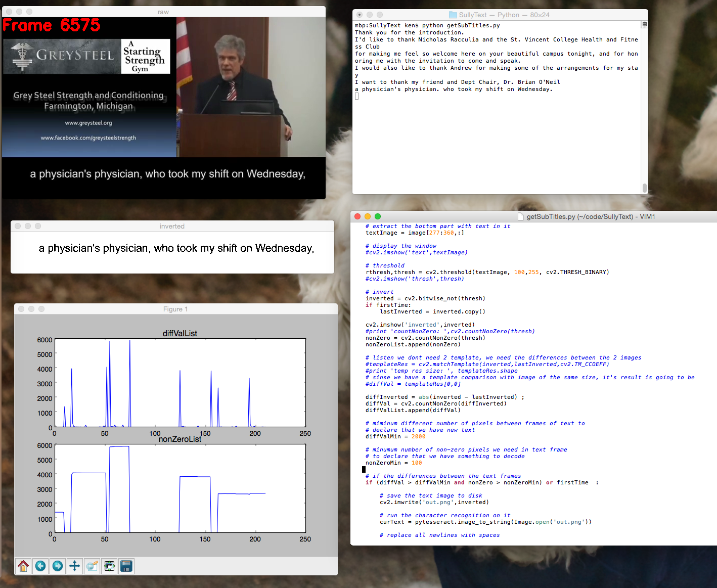This screenshot has height=588, width=717.
Task: Click the cv2.imwrite('out.png',inverted) line
Action: click(x=434, y=502)
